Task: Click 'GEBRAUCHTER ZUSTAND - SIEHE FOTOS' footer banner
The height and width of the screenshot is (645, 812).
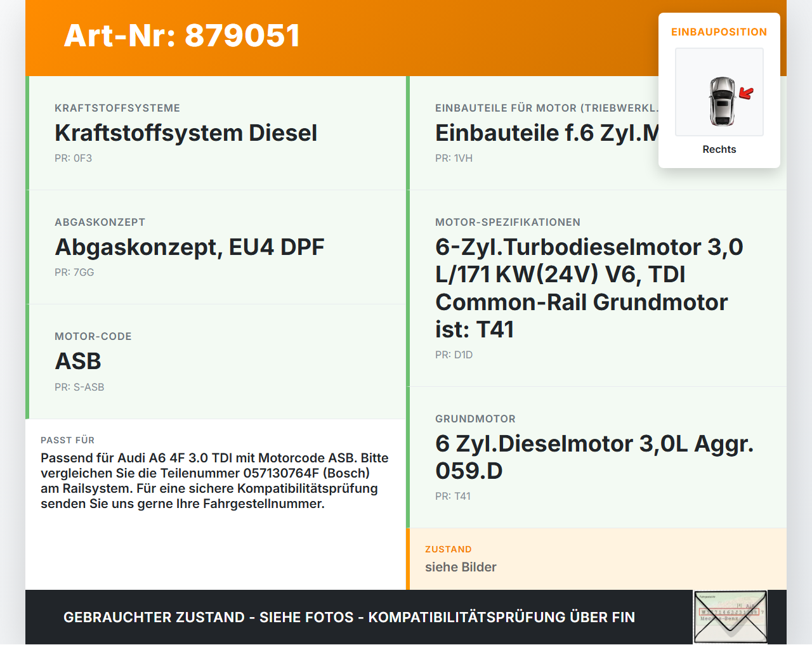Action: pos(349,617)
